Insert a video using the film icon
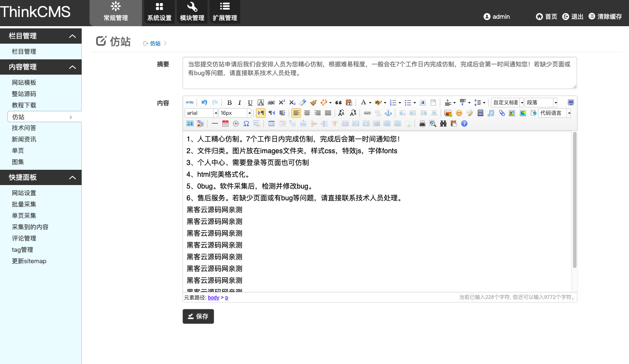629x364 pixels. [x=480, y=113]
